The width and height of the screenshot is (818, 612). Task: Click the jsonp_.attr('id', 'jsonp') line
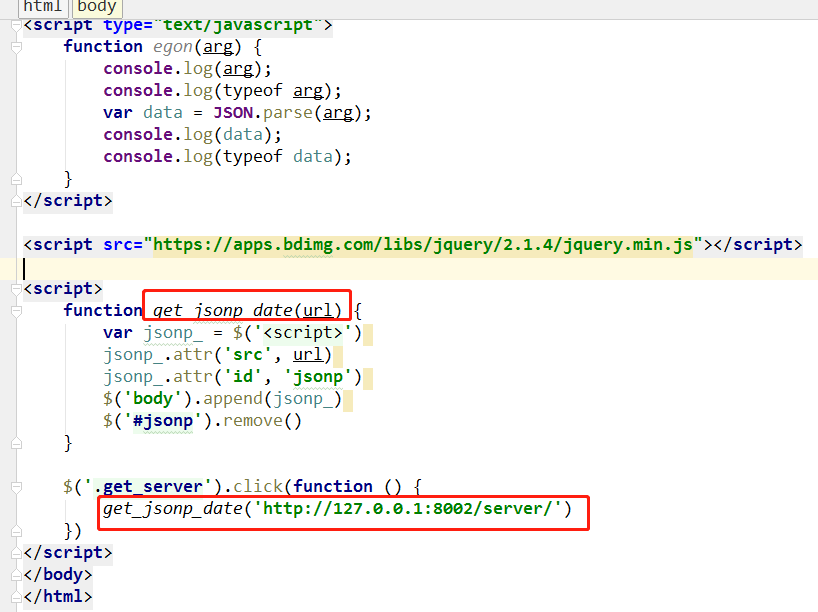(x=232, y=377)
